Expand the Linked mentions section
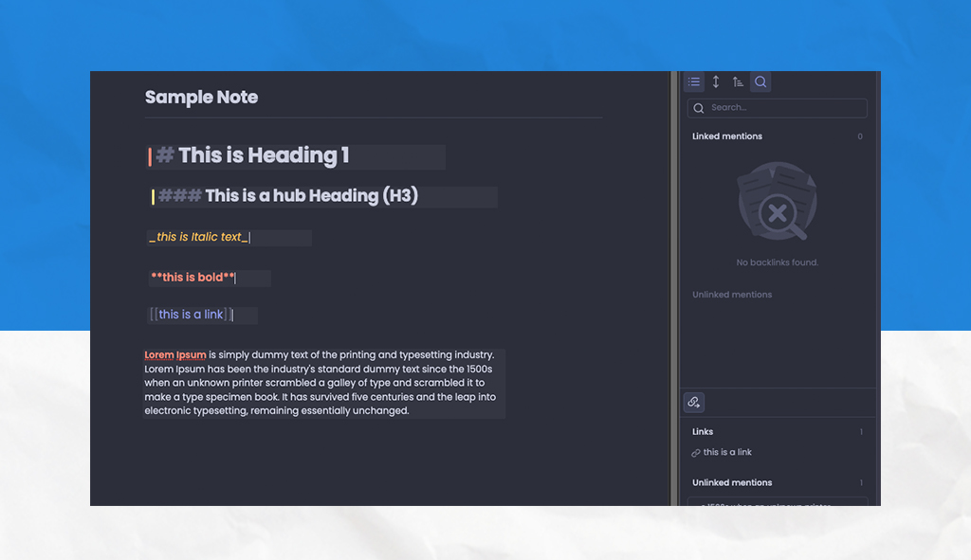The width and height of the screenshot is (971, 560). pos(727,136)
